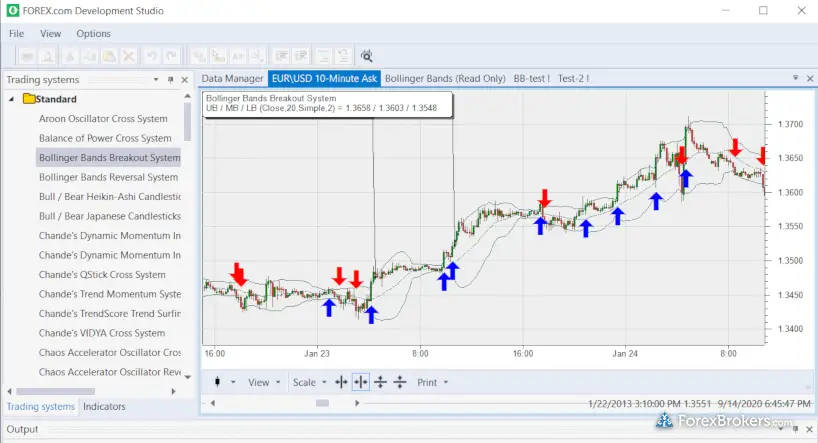Open the Options menu
The width and height of the screenshot is (818, 443).
point(93,33)
